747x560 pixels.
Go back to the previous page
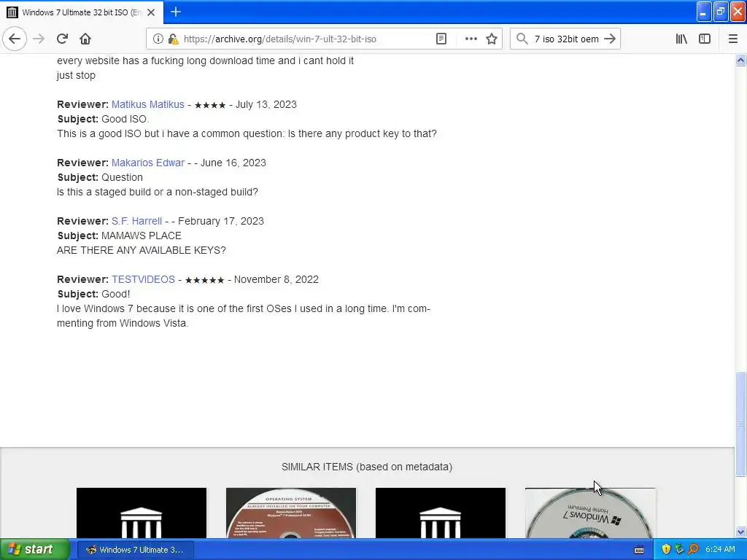coord(15,39)
